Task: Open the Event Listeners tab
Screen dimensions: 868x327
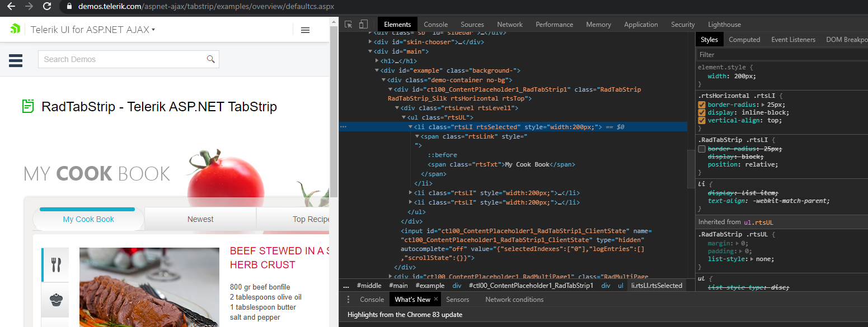Action: 793,40
